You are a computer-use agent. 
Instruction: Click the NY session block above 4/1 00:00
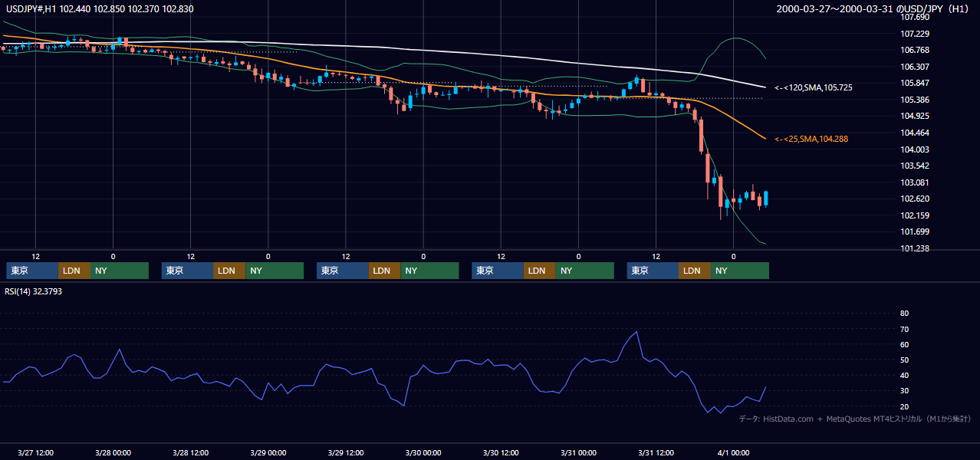click(x=739, y=271)
